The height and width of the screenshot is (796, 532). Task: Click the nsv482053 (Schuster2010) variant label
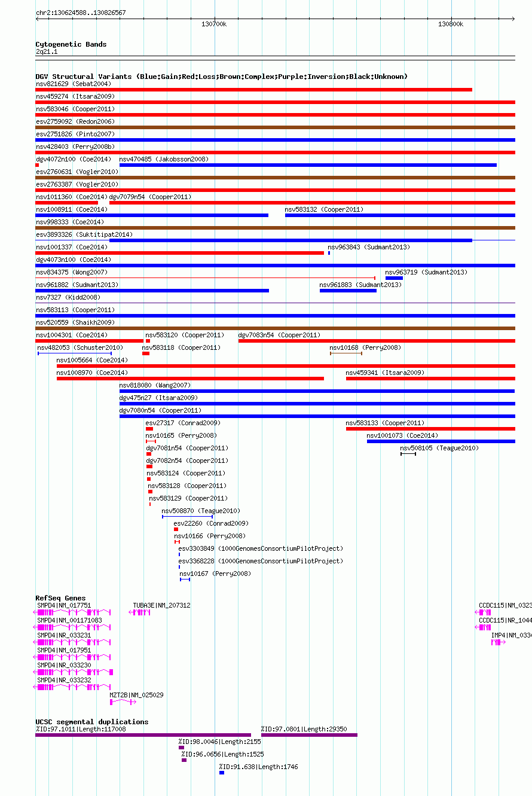(80, 347)
